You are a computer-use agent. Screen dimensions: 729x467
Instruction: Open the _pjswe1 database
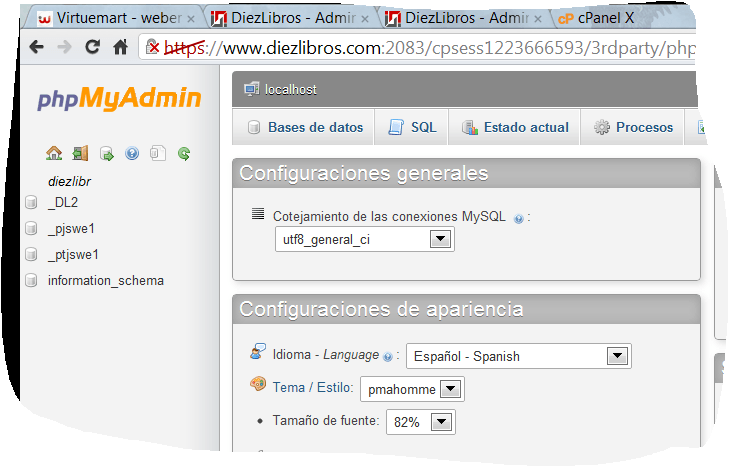coord(71,228)
